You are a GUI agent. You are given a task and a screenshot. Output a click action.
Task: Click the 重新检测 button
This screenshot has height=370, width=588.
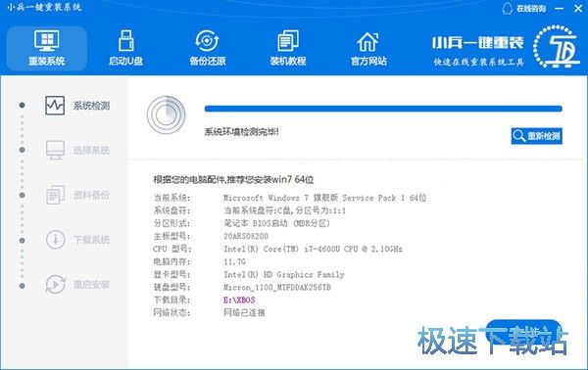point(537,135)
